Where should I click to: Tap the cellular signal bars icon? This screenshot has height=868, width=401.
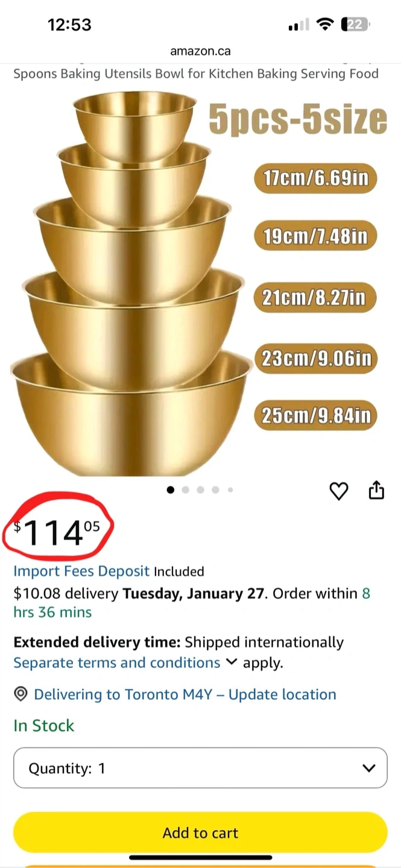(298, 25)
